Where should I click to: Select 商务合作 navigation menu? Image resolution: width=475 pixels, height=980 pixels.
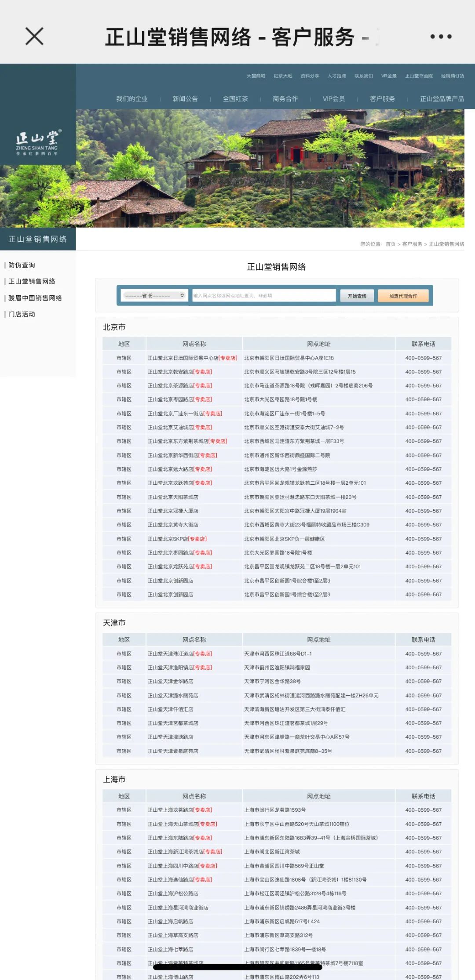tap(285, 99)
